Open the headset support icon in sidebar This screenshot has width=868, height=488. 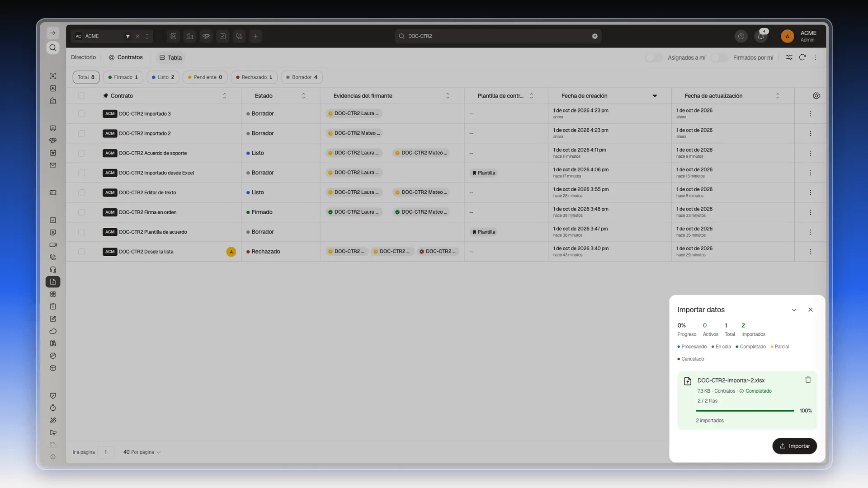pyautogui.click(x=53, y=270)
